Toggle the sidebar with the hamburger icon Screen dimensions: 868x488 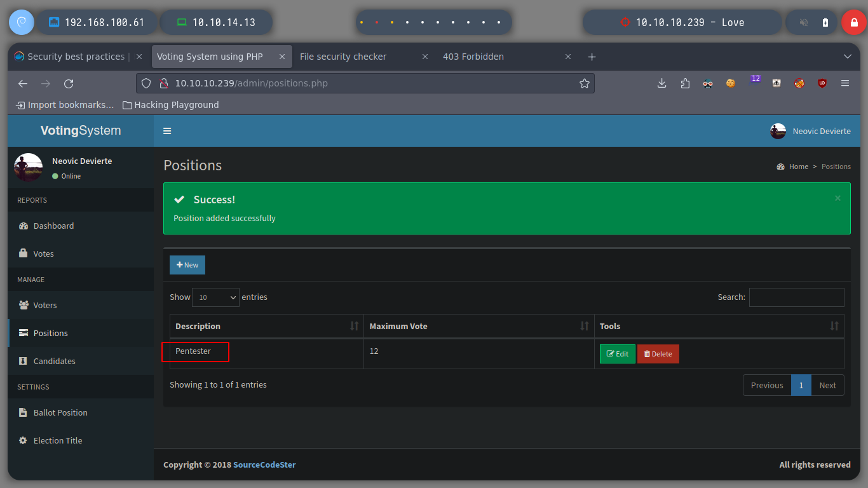167,131
